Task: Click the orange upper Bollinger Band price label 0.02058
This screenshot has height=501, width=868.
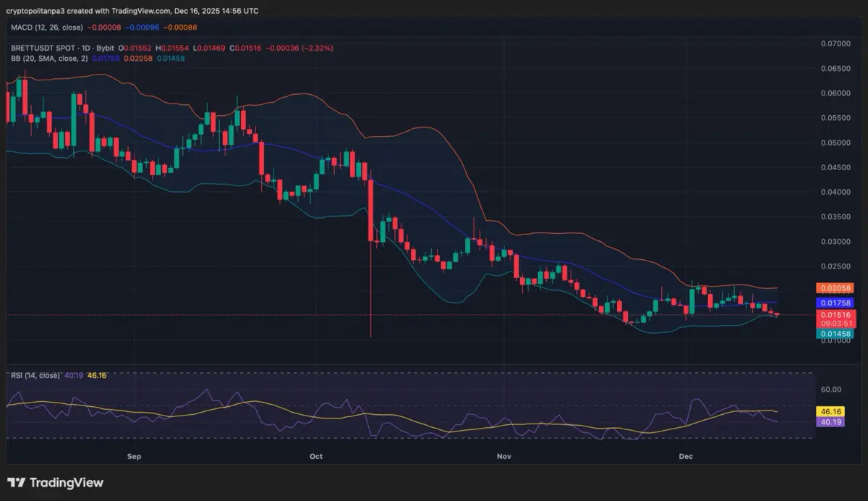Action: coord(835,287)
